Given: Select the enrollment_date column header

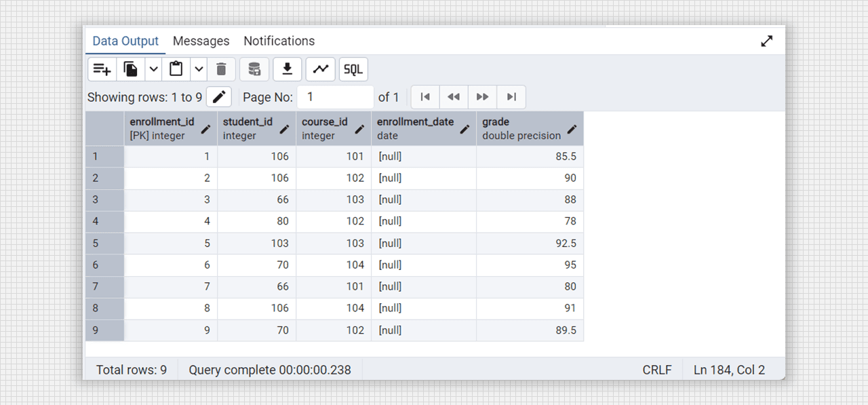Looking at the screenshot, I should point(424,129).
